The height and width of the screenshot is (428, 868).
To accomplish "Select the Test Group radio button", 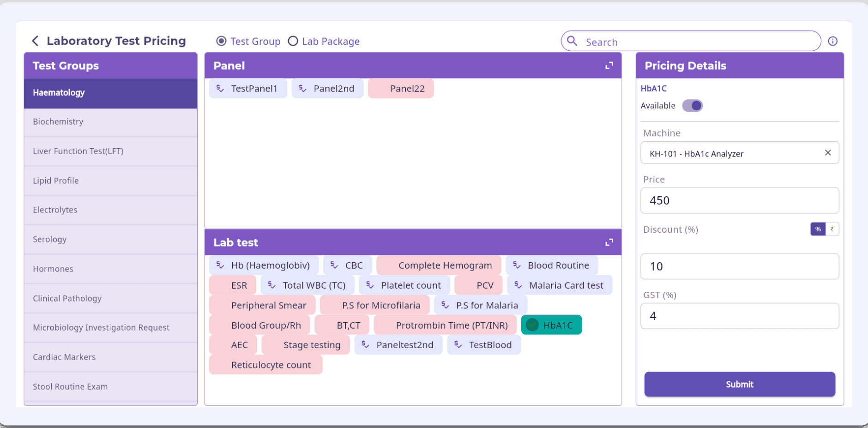I will point(221,41).
